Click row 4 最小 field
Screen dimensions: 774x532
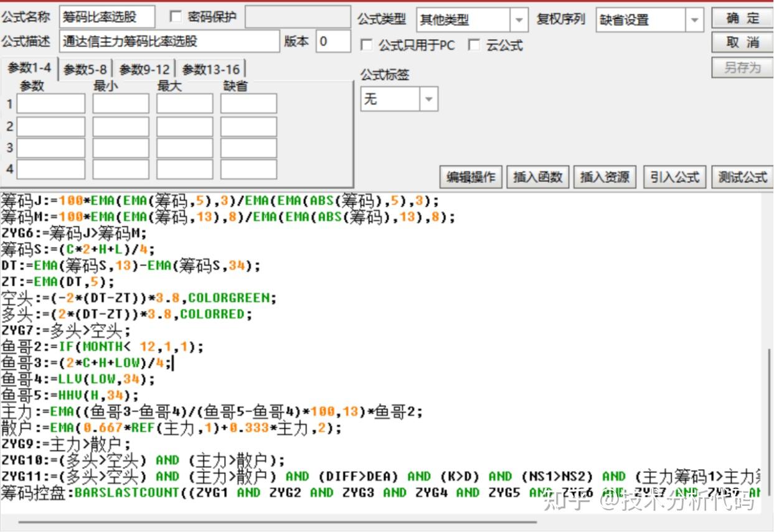pyautogui.click(x=121, y=169)
